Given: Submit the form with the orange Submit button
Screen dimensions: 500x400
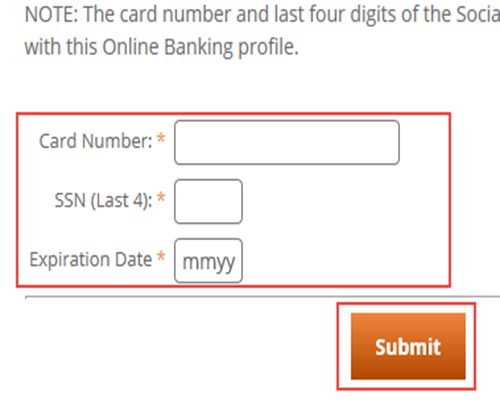Looking at the screenshot, I should coord(408,346).
